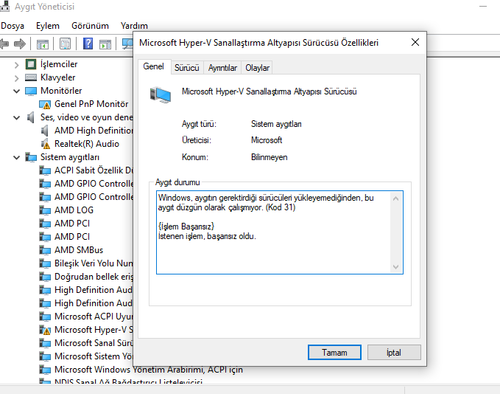Select Genel PnP Monitör in the tree
The image size is (500, 394).
click(x=91, y=104)
